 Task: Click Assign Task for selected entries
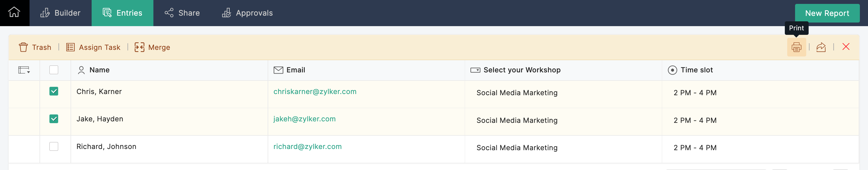[93, 47]
